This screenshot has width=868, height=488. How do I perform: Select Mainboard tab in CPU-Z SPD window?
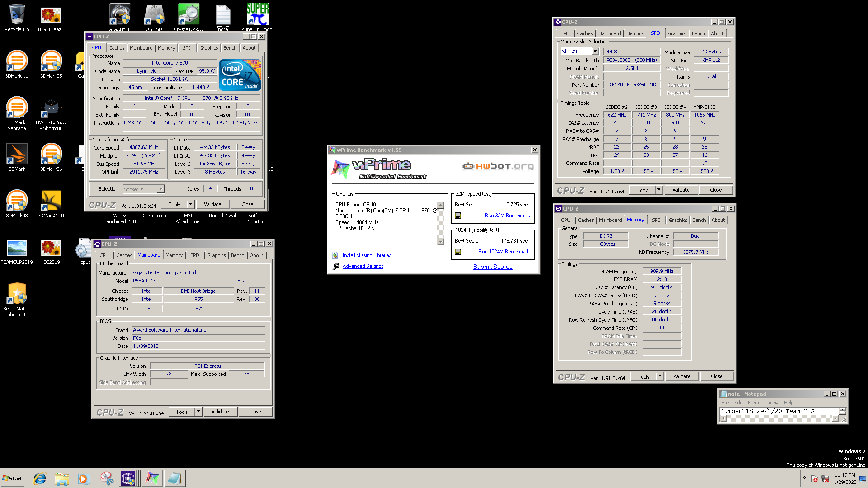point(609,33)
